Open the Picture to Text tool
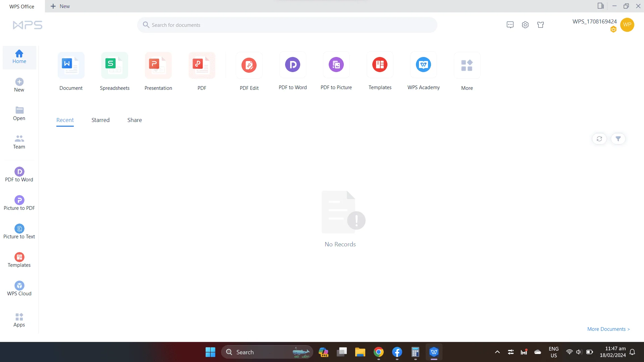This screenshot has height=362, width=644. click(19, 232)
